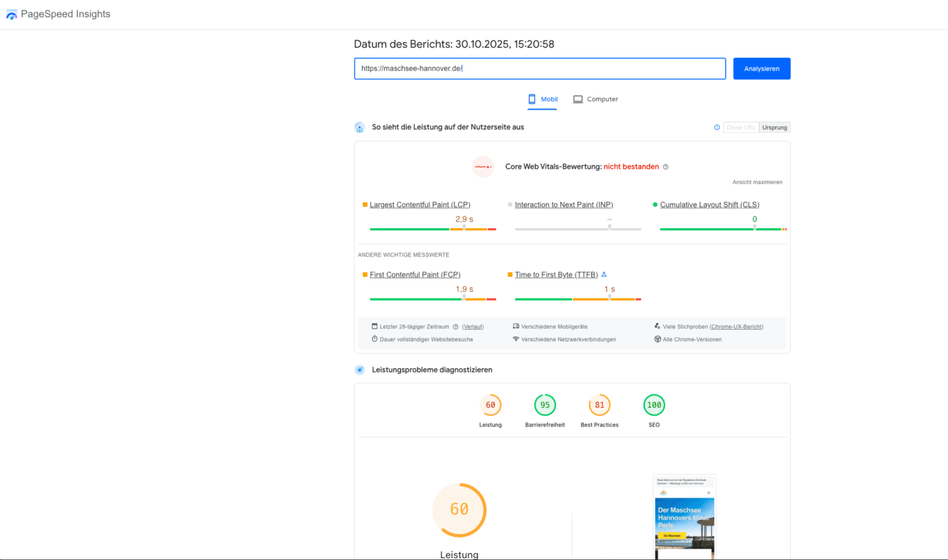The width and height of the screenshot is (948, 560).
Task: Select the Ursprung toggle option
Action: 774,127
